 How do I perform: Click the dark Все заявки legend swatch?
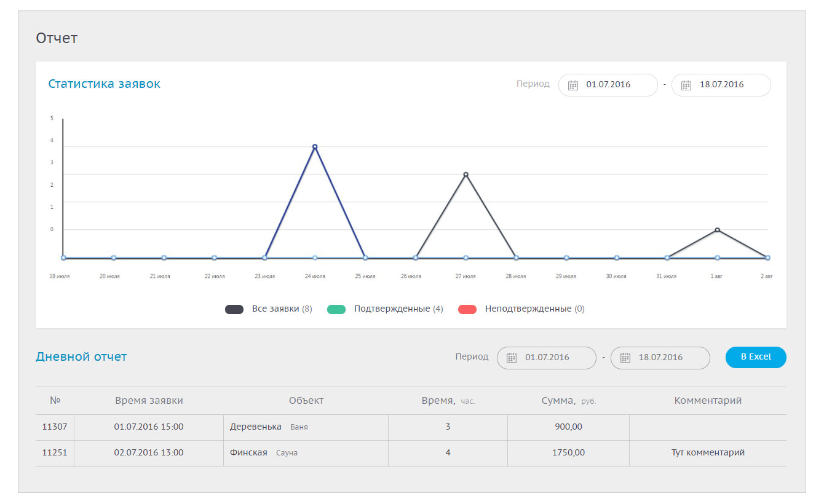pyautogui.click(x=234, y=309)
